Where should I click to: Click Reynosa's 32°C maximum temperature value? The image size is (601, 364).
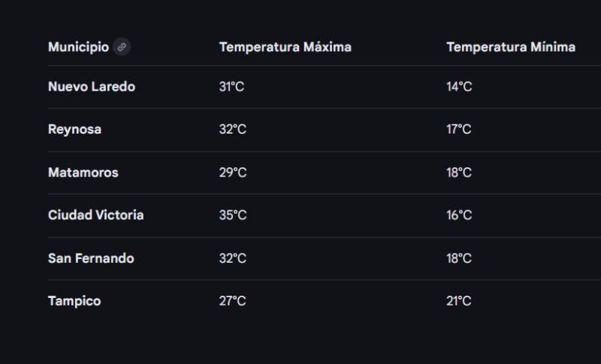[x=232, y=130]
